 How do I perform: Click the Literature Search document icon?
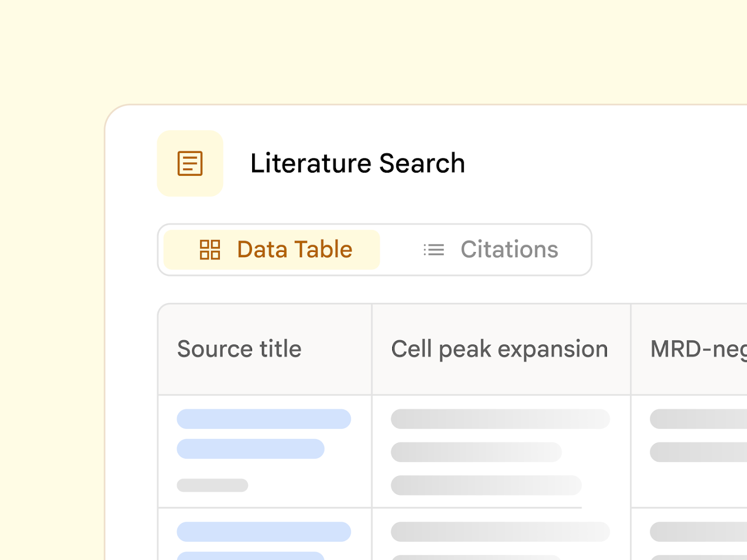[x=190, y=163]
